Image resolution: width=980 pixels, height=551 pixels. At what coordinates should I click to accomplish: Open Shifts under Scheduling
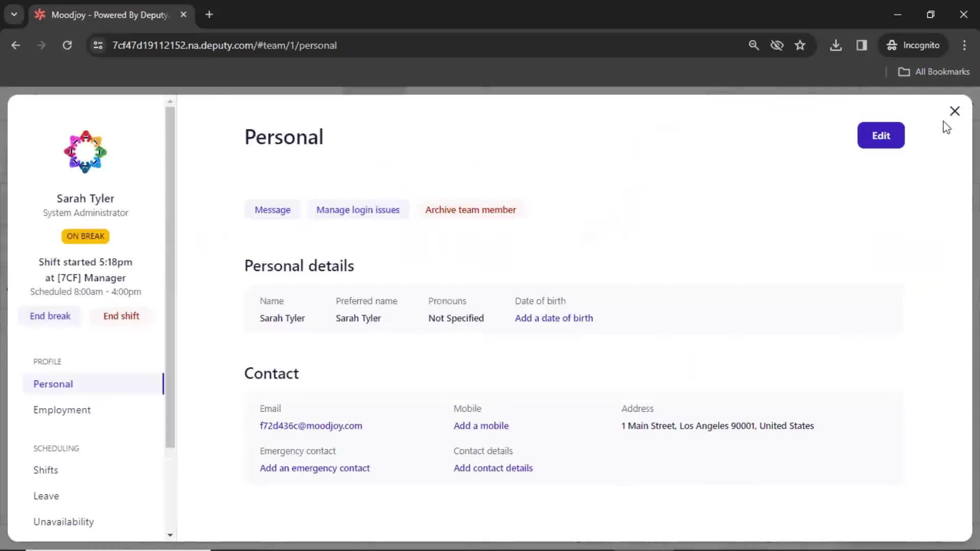click(45, 470)
